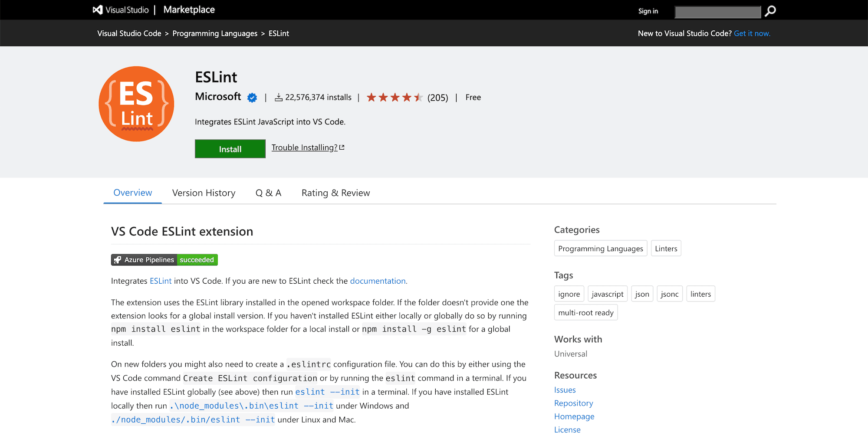
Task: Click the npm install -g eslint snippet
Action: tap(414, 329)
